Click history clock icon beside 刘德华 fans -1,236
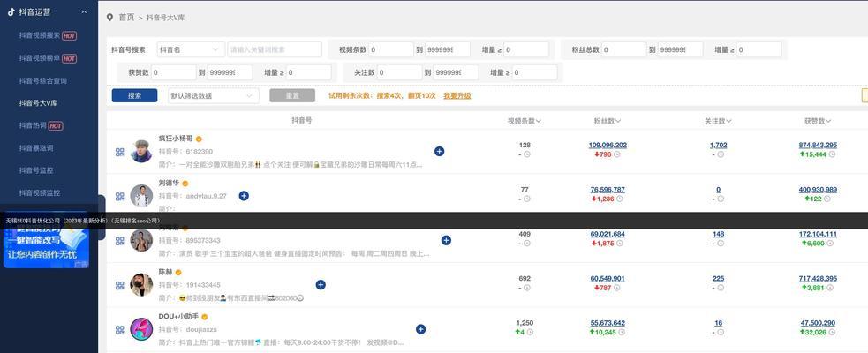This screenshot has width=868, height=353. [620, 199]
